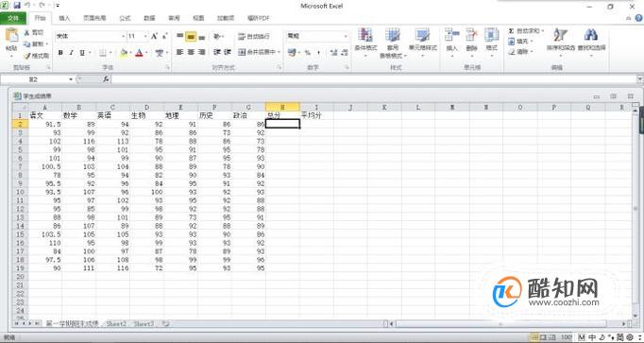Click the Insert Function fx icon

[x=106, y=79]
